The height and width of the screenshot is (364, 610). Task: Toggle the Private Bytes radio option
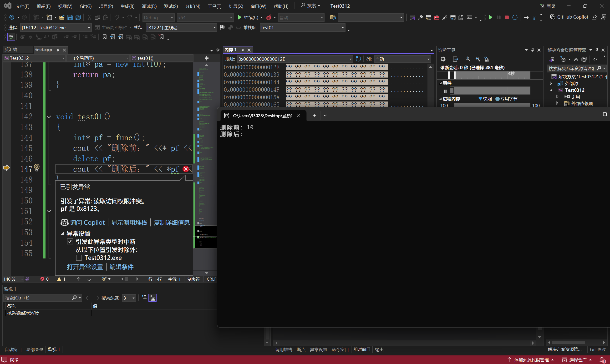(x=498, y=99)
